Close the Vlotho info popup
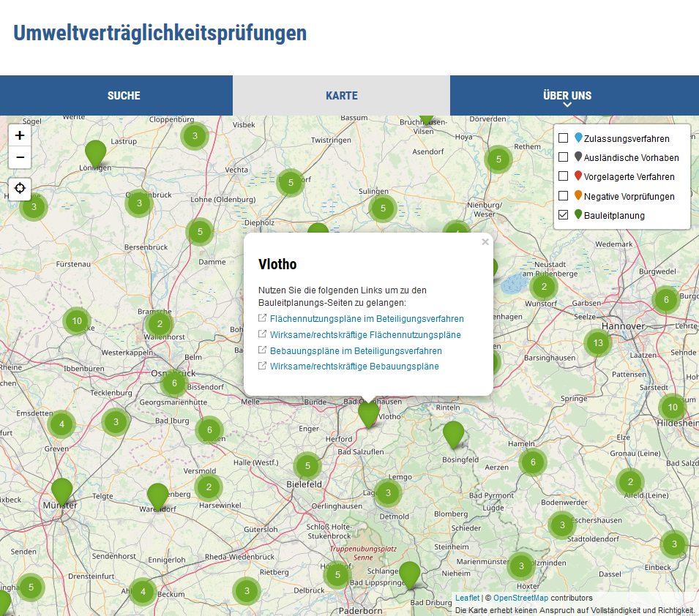The height and width of the screenshot is (616, 699). click(485, 241)
